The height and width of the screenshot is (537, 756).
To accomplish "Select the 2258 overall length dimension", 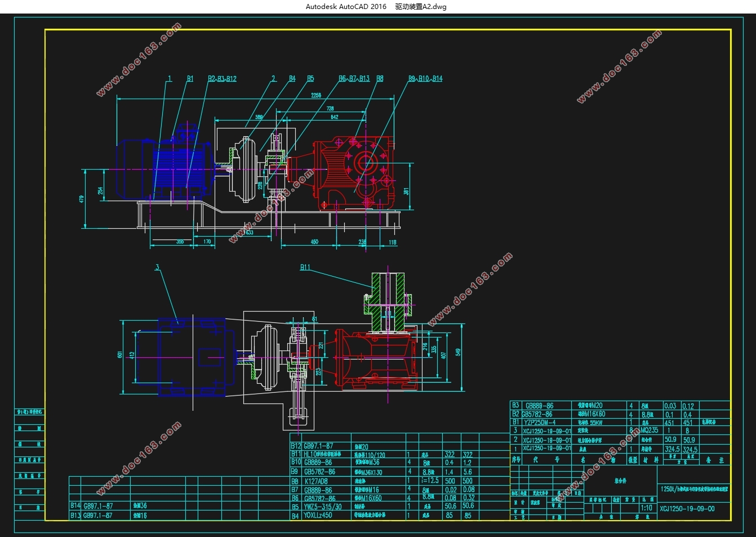I will click(x=316, y=95).
